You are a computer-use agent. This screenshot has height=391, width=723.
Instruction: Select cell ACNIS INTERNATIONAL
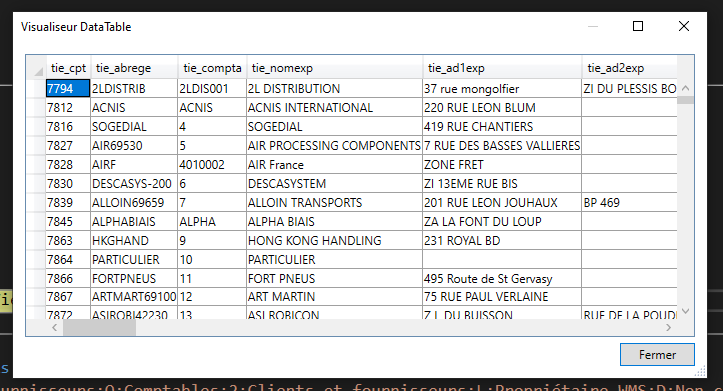[335, 107]
